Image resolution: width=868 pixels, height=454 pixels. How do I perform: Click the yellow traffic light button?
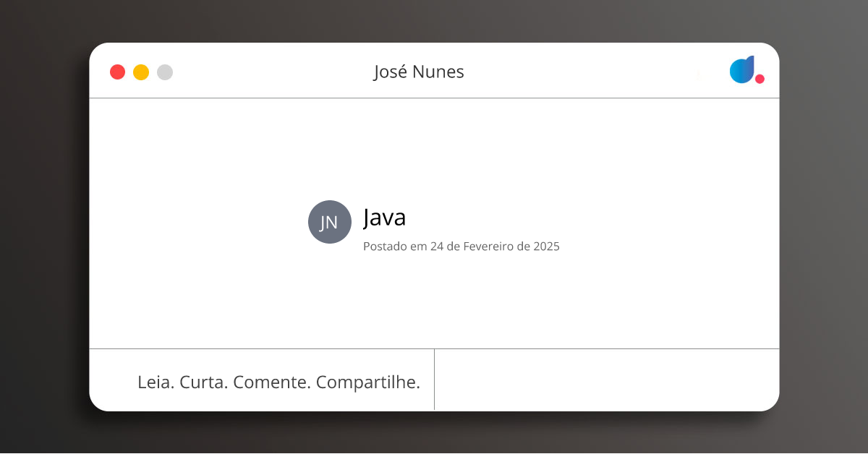pos(140,72)
